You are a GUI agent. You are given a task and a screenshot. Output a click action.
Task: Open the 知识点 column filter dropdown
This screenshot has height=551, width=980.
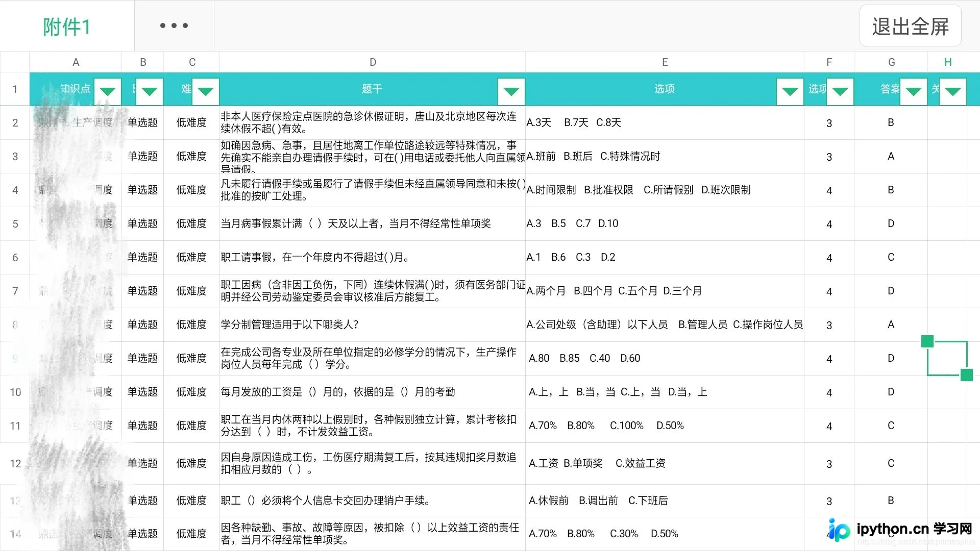pos(108,92)
